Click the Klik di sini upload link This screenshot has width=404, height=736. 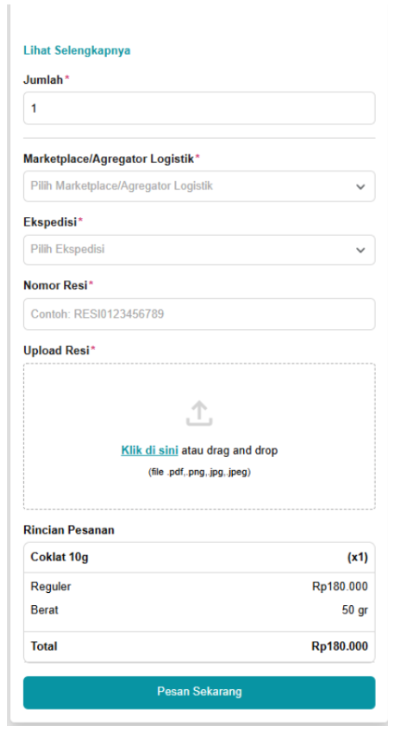click(x=150, y=451)
